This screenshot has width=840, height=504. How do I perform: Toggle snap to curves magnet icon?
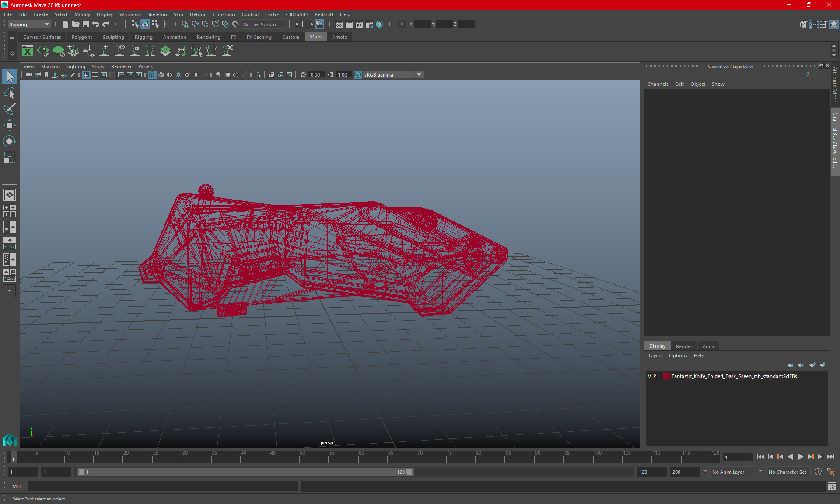pyautogui.click(x=195, y=24)
